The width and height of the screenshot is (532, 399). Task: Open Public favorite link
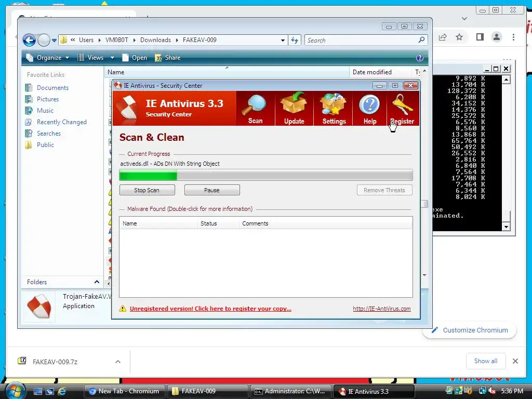point(45,145)
